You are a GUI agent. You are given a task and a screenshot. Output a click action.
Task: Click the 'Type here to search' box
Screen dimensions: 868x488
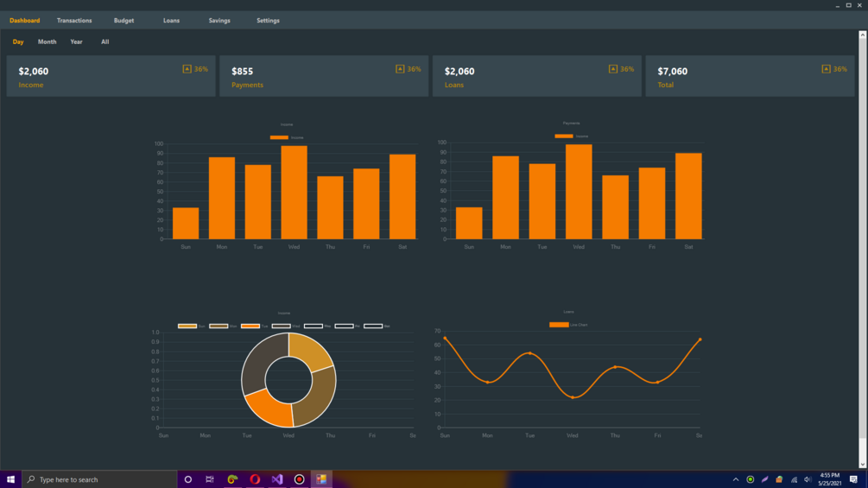pos(99,479)
